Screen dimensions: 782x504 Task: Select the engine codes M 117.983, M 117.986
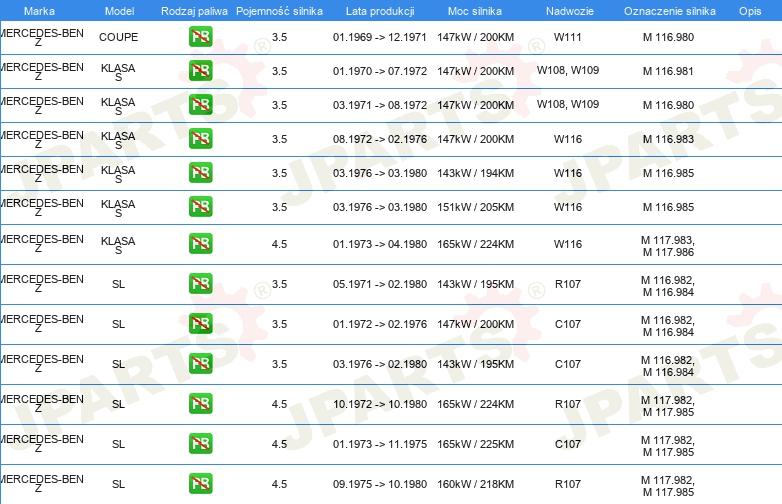668,246
